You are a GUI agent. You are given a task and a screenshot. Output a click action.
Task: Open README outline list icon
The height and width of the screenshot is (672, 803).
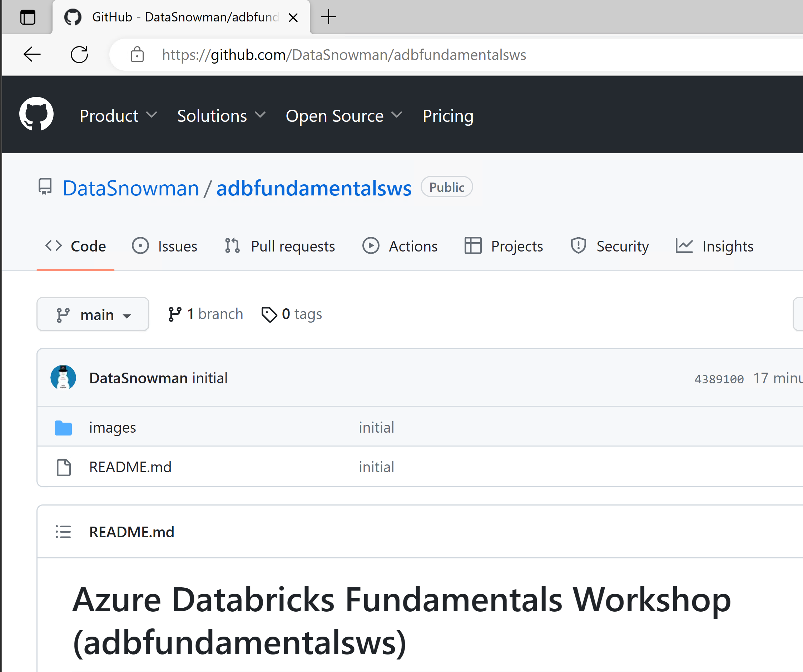coord(63,532)
